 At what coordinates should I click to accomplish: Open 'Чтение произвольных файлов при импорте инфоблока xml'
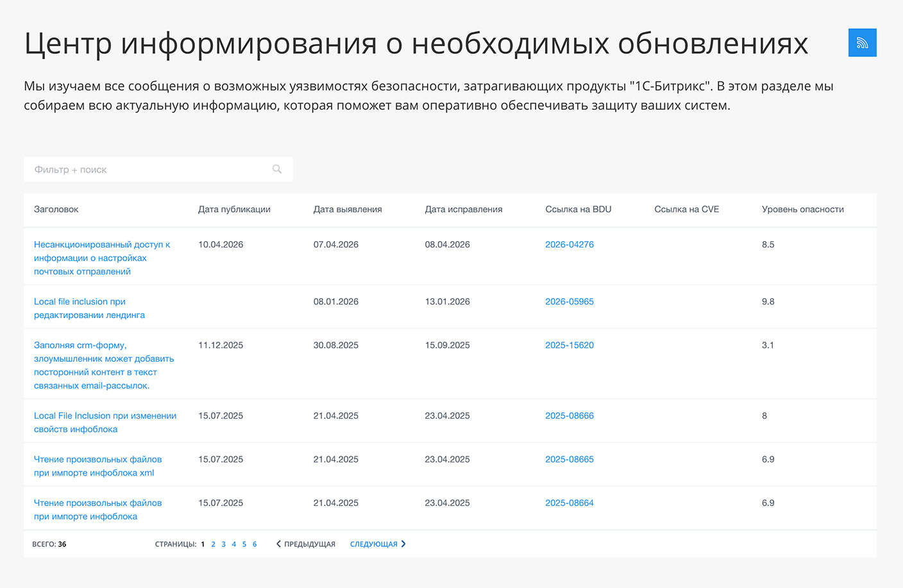tap(97, 466)
